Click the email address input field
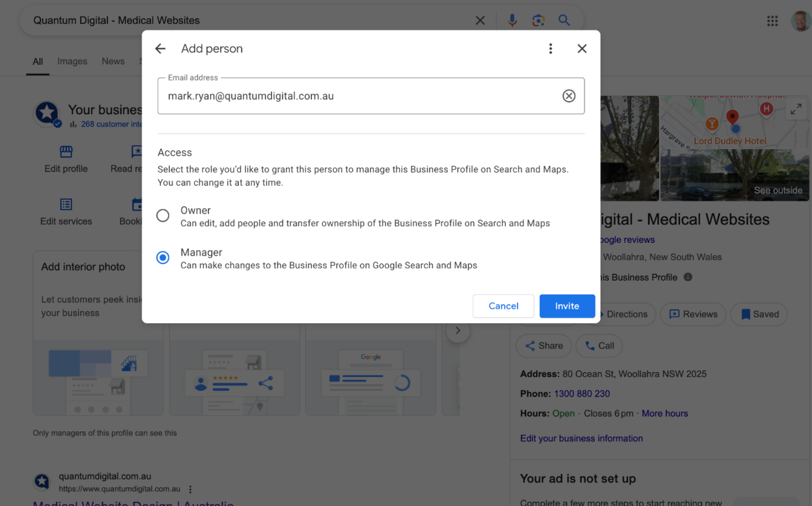Screen dimensions: 812x506 pos(370,96)
